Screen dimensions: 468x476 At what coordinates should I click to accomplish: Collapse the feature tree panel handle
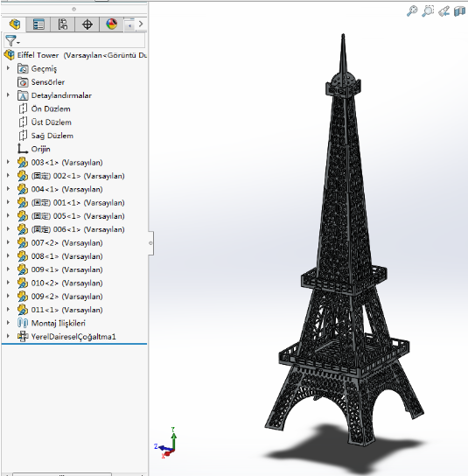(x=150, y=243)
